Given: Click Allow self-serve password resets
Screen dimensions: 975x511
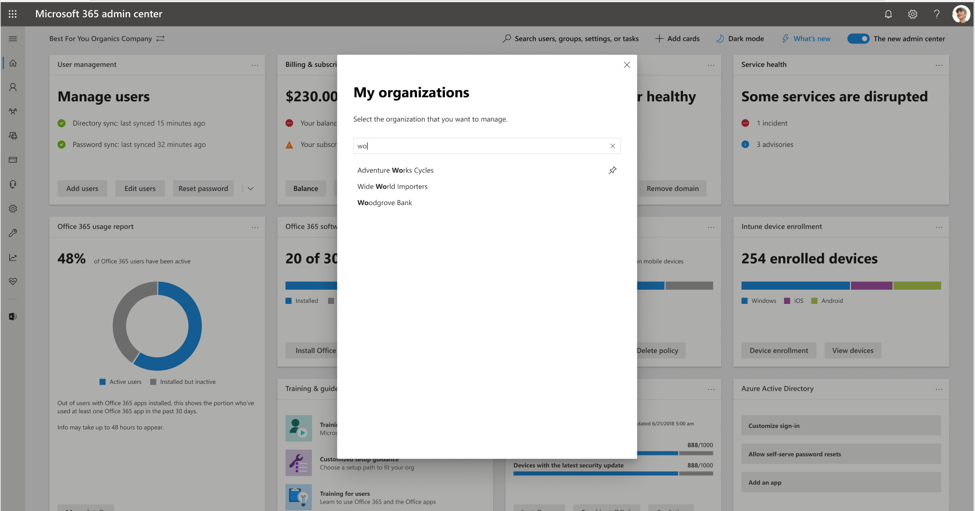Looking at the screenshot, I should click(841, 454).
